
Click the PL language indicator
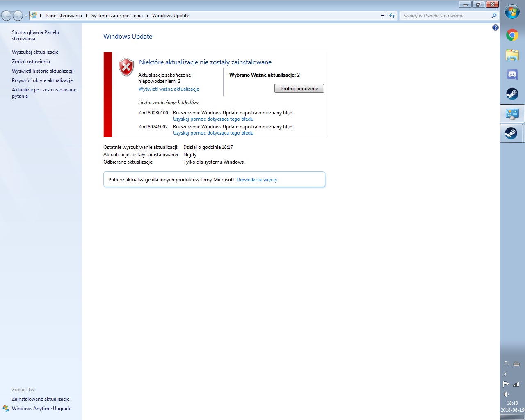(507, 363)
